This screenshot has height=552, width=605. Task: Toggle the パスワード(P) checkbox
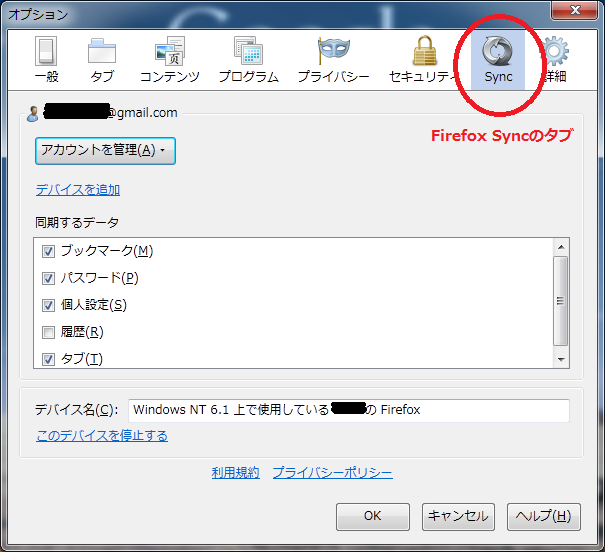(x=48, y=279)
